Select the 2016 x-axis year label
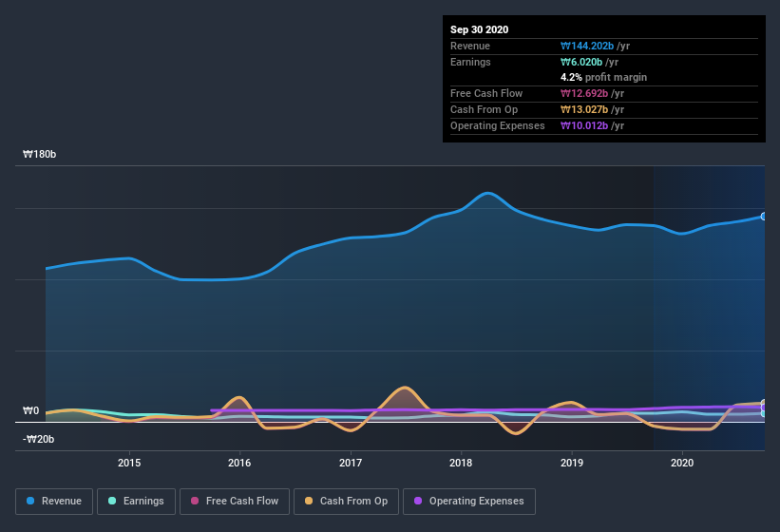The width and height of the screenshot is (780, 532). pyautogui.click(x=239, y=463)
